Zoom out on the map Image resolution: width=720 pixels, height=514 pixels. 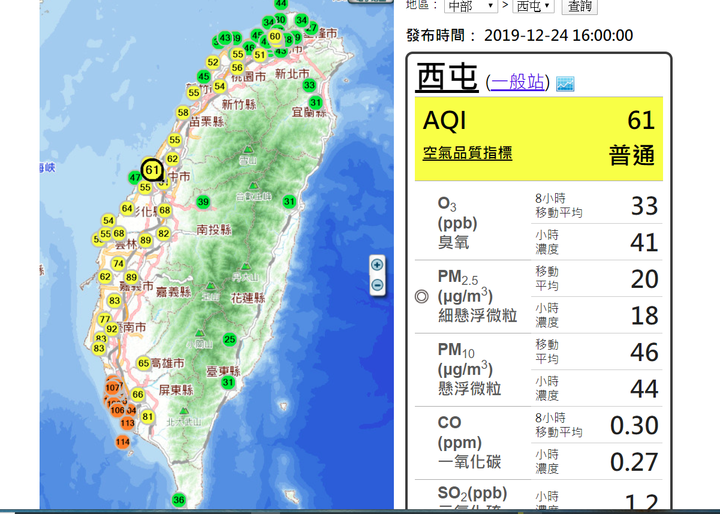click(377, 285)
